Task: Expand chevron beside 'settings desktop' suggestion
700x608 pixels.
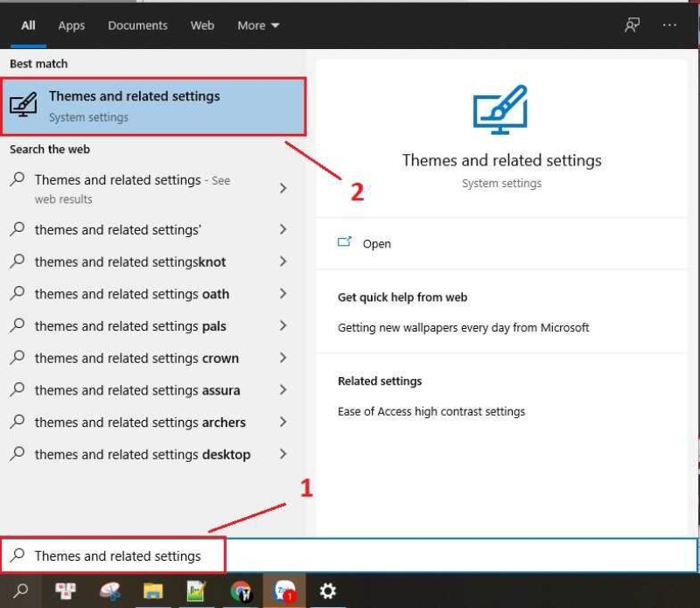Action: pyautogui.click(x=283, y=454)
